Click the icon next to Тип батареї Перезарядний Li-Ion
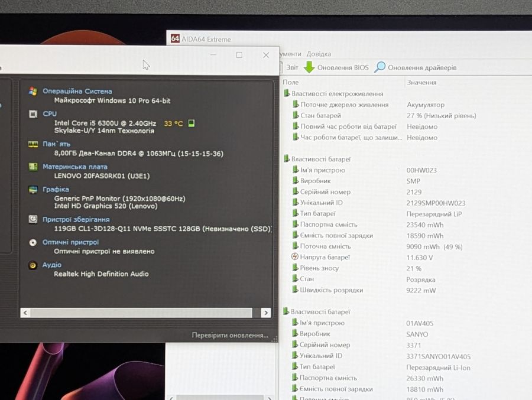The width and height of the screenshot is (532, 400). point(295,366)
